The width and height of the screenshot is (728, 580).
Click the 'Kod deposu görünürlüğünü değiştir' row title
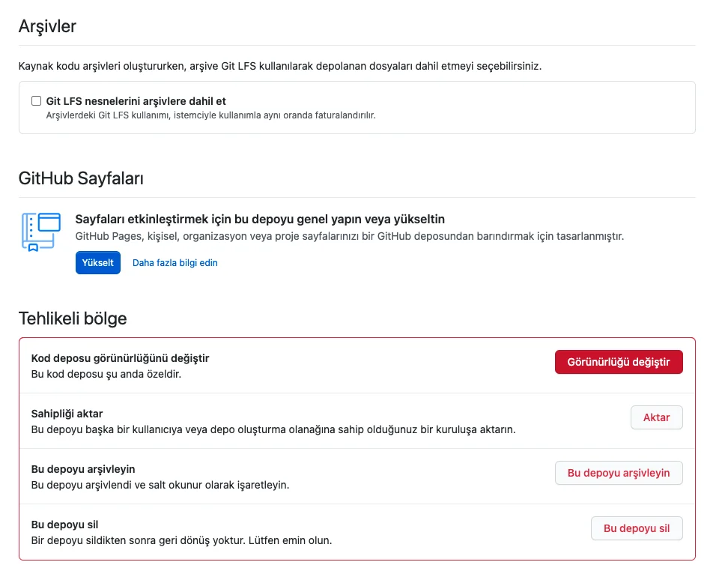click(120, 358)
